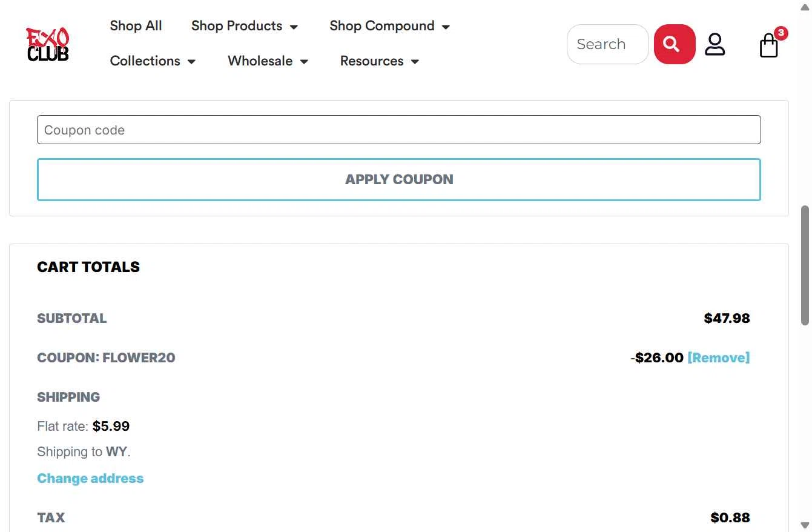
Task: Click the cart item count badge
Action: pos(781,33)
